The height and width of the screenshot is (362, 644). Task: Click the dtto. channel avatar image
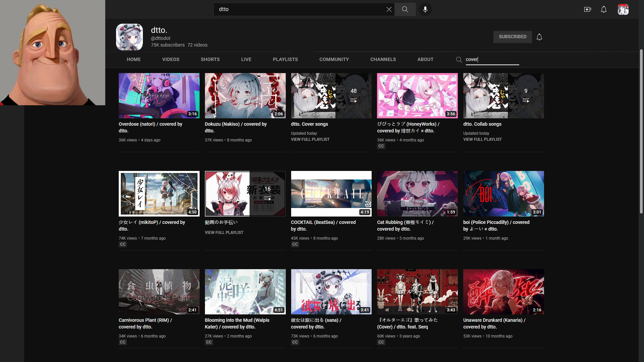[x=129, y=37]
